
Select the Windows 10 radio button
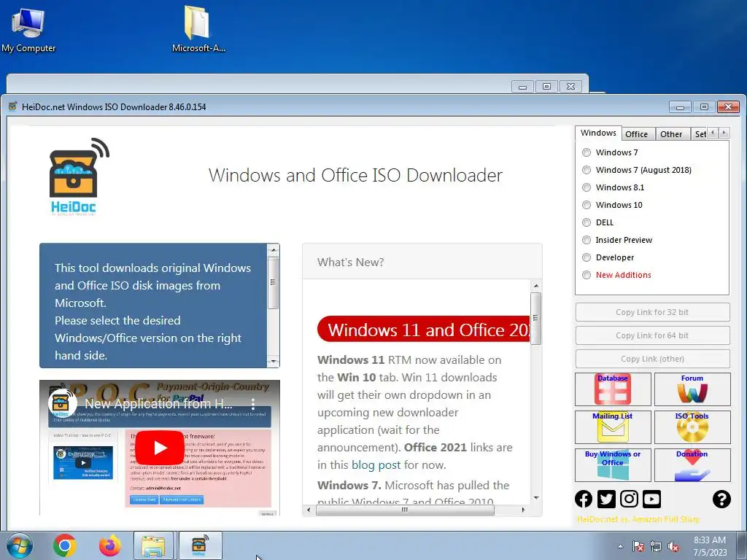pos(587,205)
